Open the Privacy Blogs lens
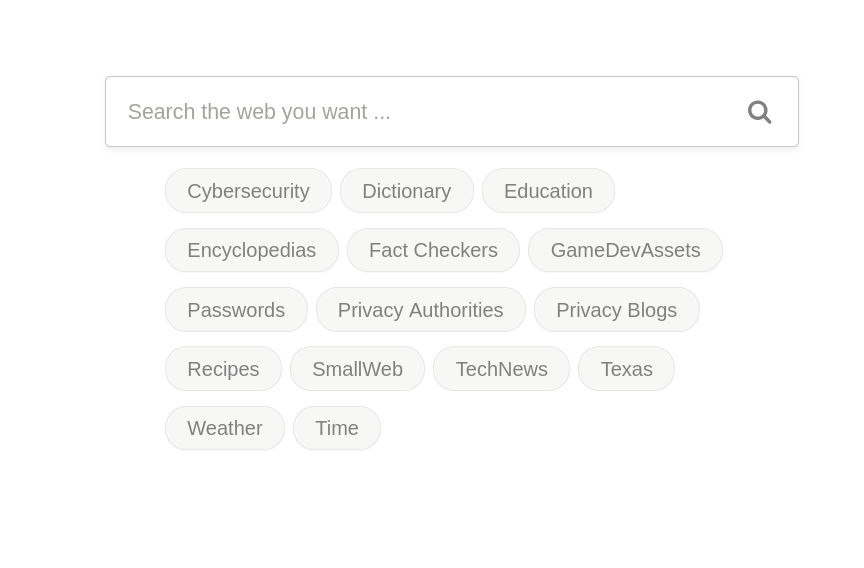 pyautogui.click(x=616, y=310)
